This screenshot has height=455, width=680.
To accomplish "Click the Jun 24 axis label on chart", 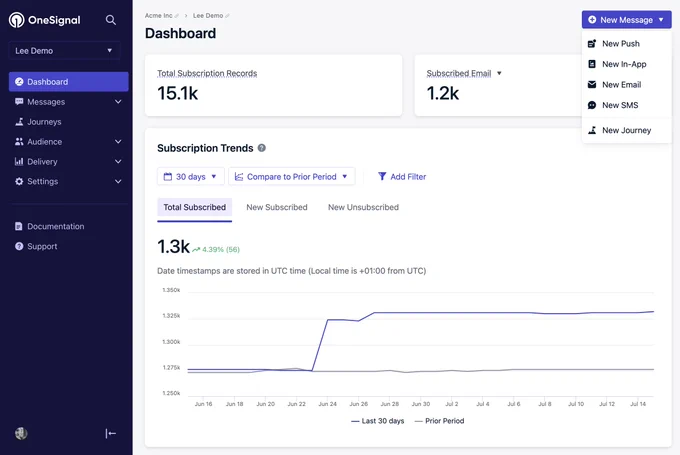I will click(327, 404).
